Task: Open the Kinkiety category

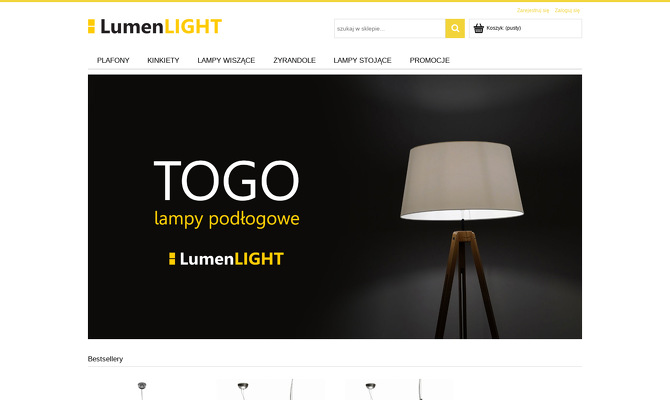Action: (163, 60)
